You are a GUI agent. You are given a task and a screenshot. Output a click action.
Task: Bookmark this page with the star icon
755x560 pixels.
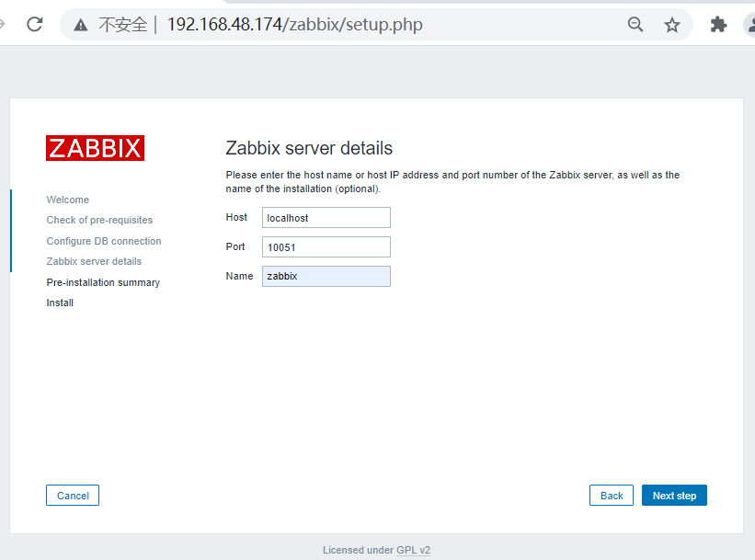(x=671, y=25)
